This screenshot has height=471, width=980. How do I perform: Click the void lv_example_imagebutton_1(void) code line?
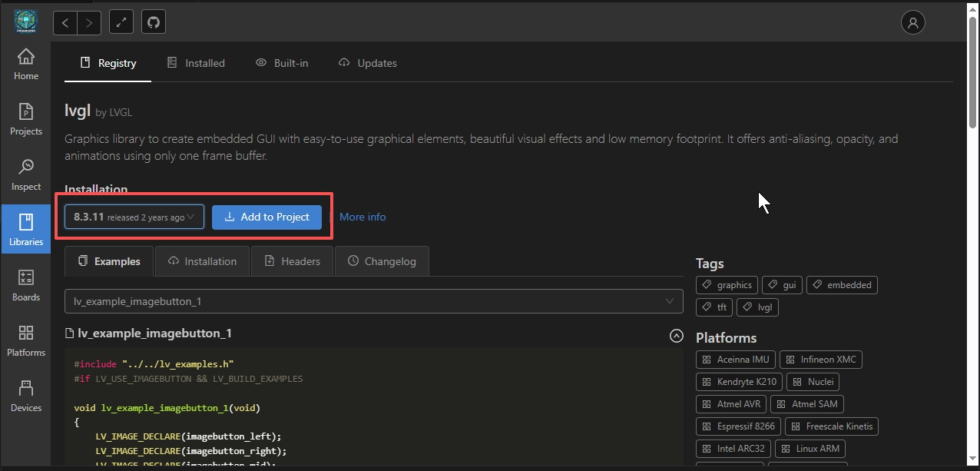[x=167, y=408]
